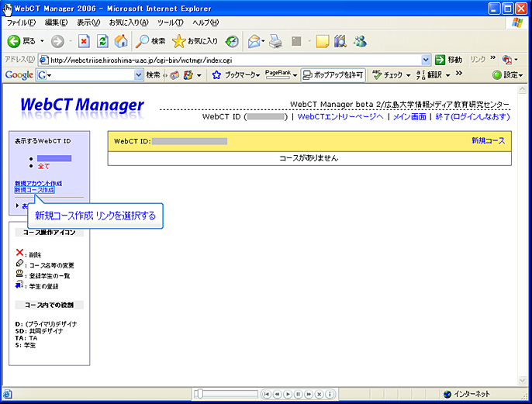Open the お気に入り star favorites pane
532x404 pixels.
point(195,41)
